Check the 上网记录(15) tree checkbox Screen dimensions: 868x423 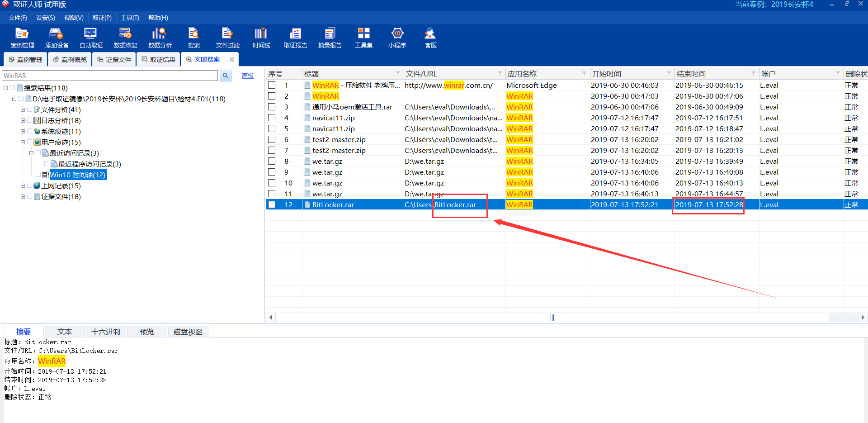pyautogui.click(x=30, y=185)
